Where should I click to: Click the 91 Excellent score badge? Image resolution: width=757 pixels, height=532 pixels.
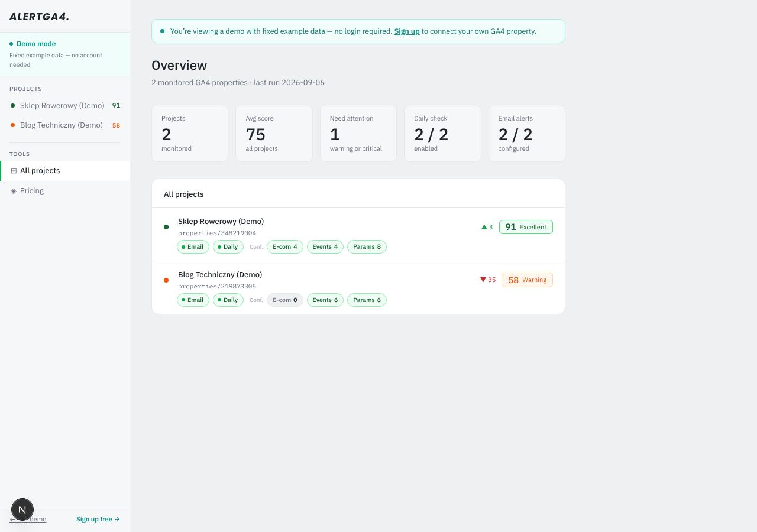point(526,227)
